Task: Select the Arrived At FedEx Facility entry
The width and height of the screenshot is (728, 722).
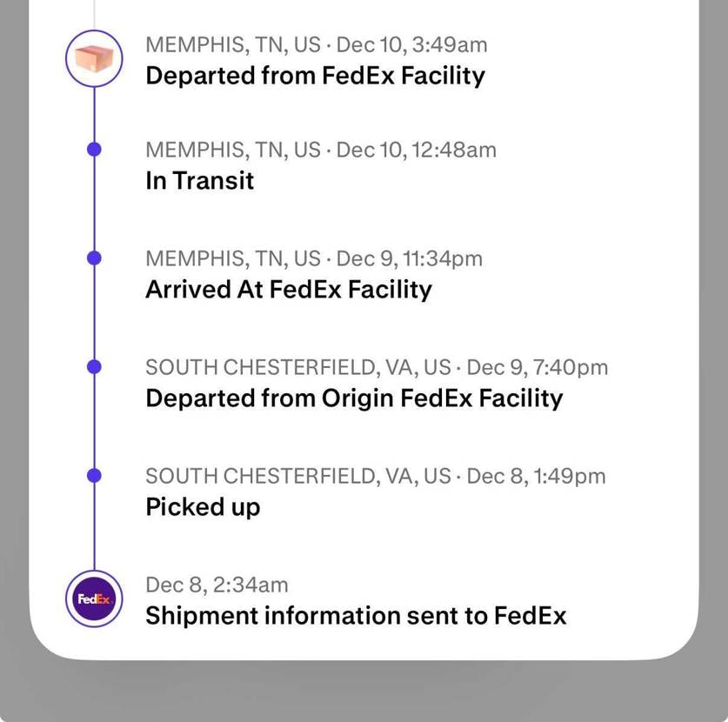Action: [x=288, y=290]
